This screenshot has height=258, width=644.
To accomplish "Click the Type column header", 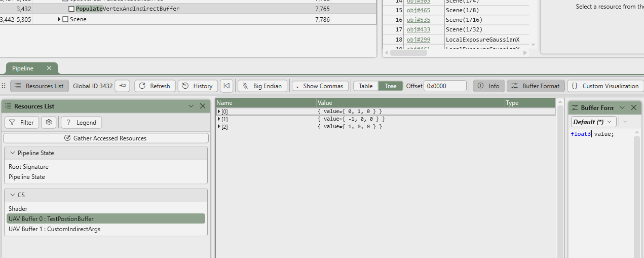I will pos(530,103).
